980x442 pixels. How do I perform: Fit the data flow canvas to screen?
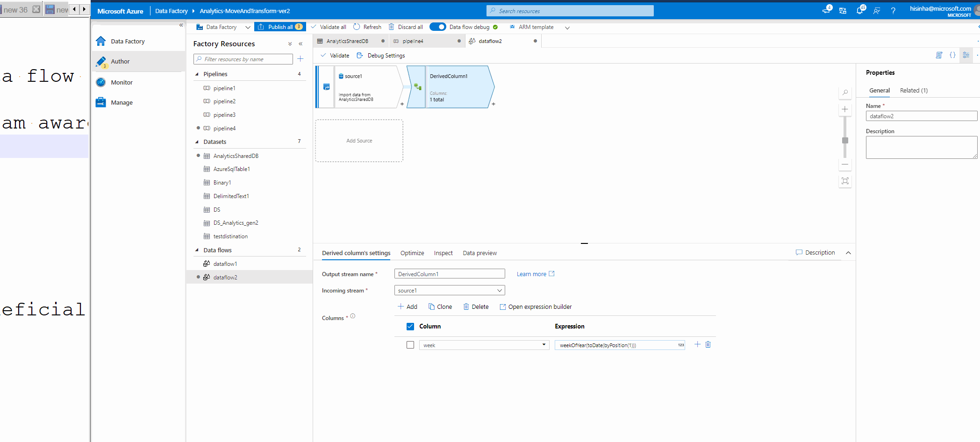[845, 181]
